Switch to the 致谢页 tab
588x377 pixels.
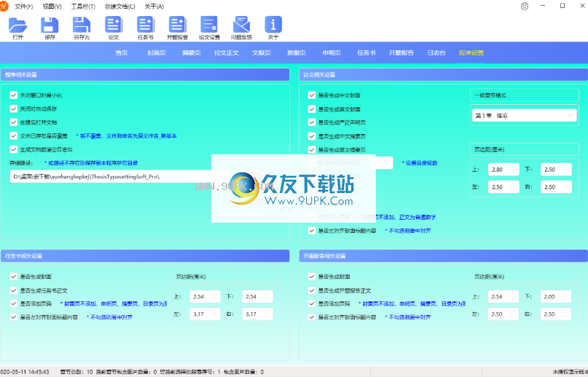click(x=297, y=53)
